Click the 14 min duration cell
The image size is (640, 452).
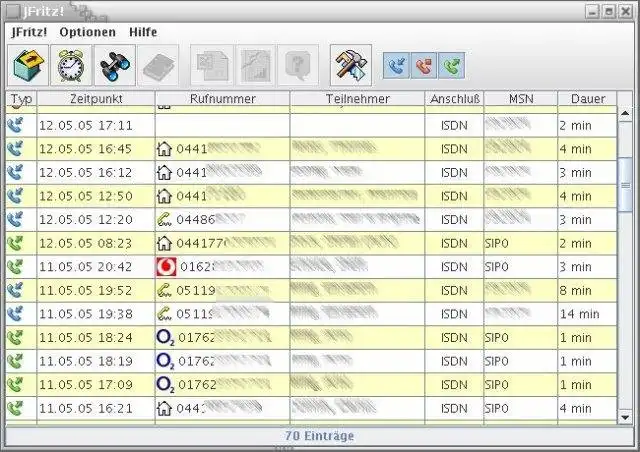pos(587,314)
